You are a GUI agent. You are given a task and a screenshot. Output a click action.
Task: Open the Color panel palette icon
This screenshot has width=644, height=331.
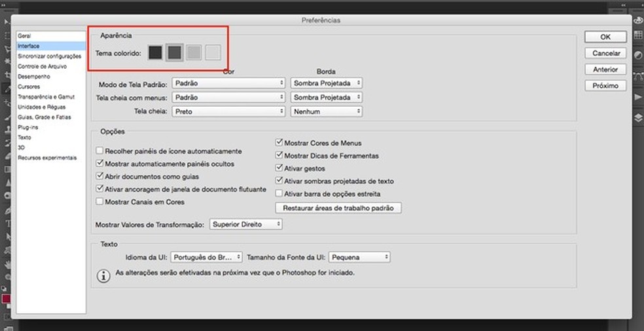coord(638,20)
